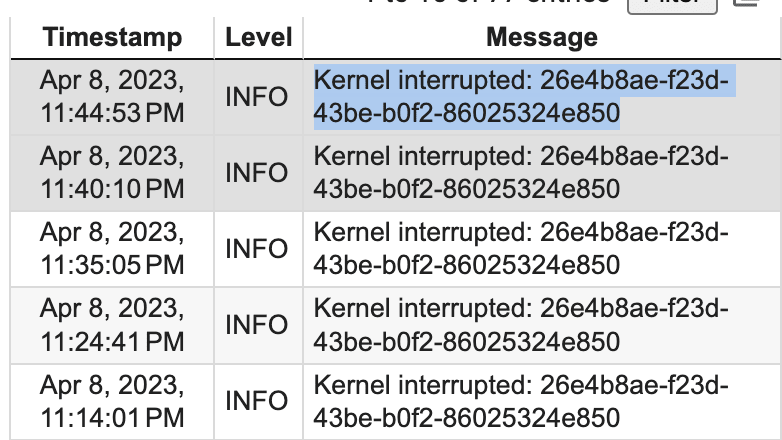Click the 11:14:01 PM timestamp cell
Screen dimensions: 782x440
(112, 402)
